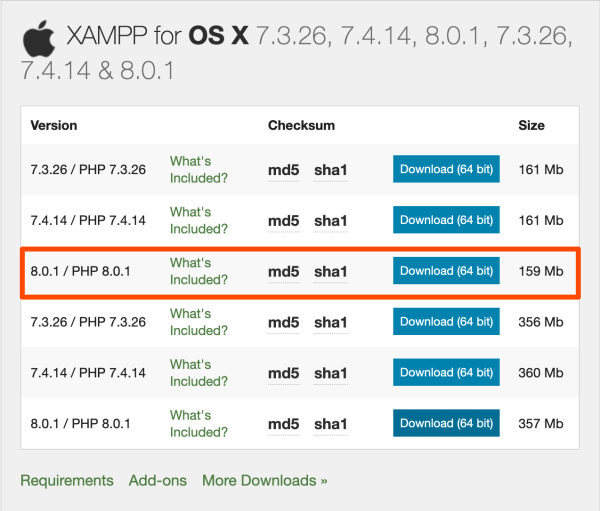
Task: Click the '357 Mb' size value
Action: pos(541,424)
